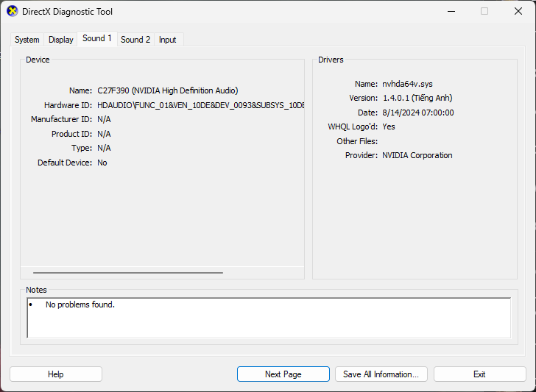Click driver name nvhda64v.sys
The width and height of the screenshot is (536, 392).
point(407,84)
